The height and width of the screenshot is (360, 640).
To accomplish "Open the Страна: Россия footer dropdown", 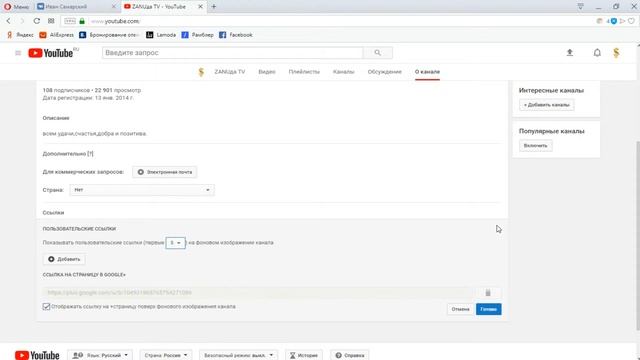I will pyautogui.click(x=166, y=355).
